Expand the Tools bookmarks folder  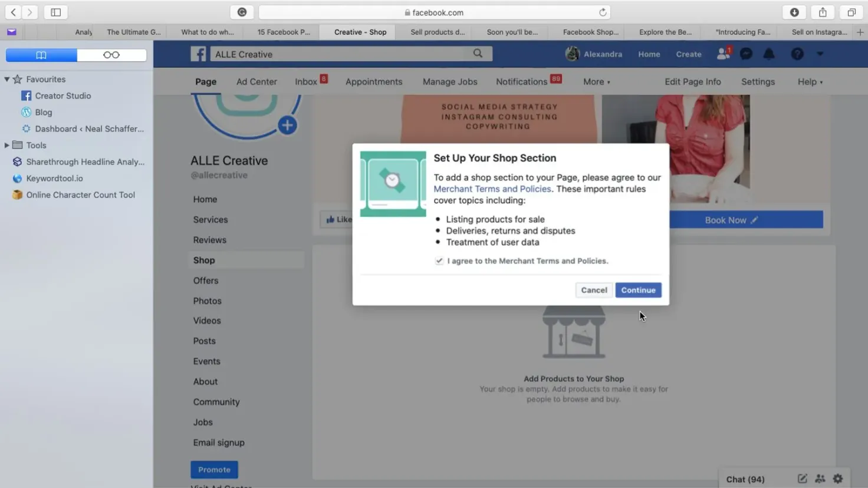tap(7, 145)
